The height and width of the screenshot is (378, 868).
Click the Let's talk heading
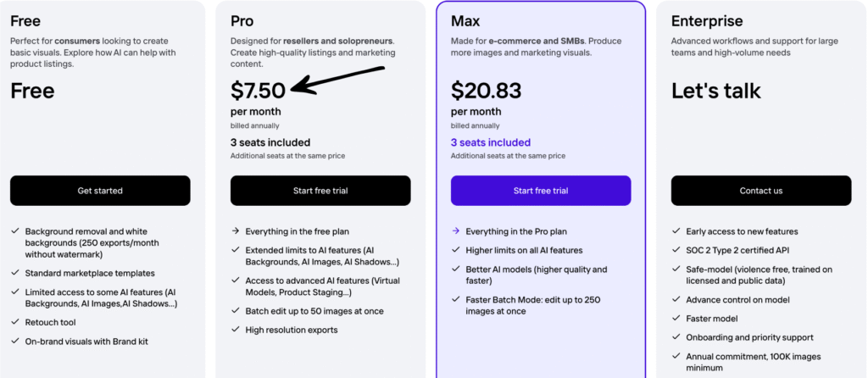716,91
